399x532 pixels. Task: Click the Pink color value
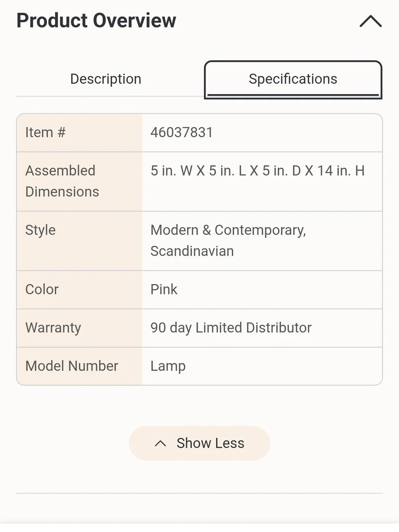[x=164, y=289]
